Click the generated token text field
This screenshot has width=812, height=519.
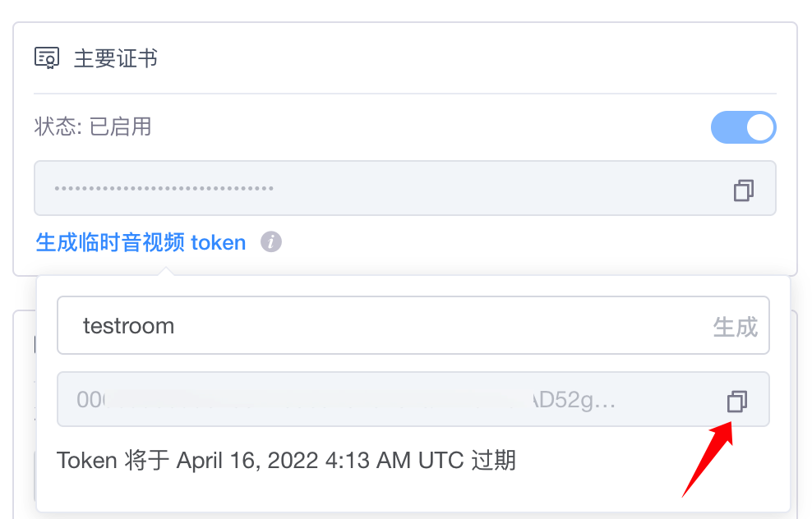click(413, 399)
